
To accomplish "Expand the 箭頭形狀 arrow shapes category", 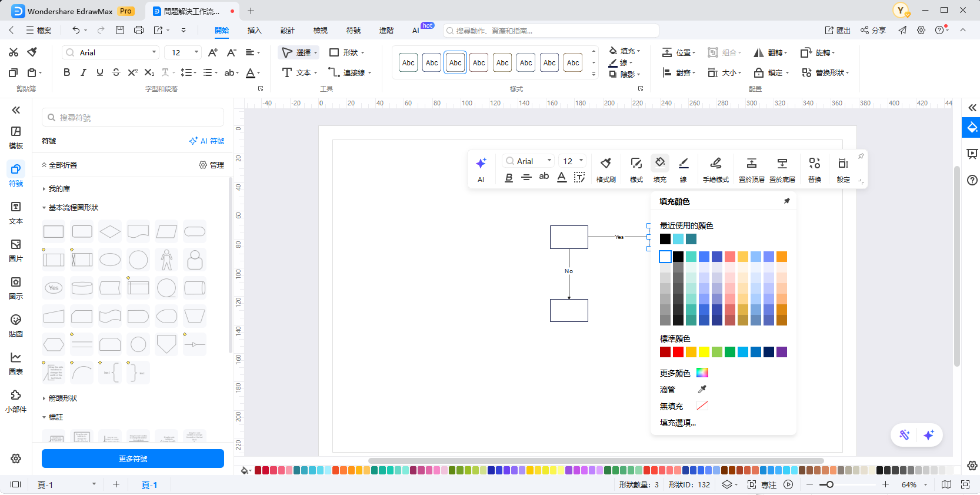I will [x=62, y=398].
